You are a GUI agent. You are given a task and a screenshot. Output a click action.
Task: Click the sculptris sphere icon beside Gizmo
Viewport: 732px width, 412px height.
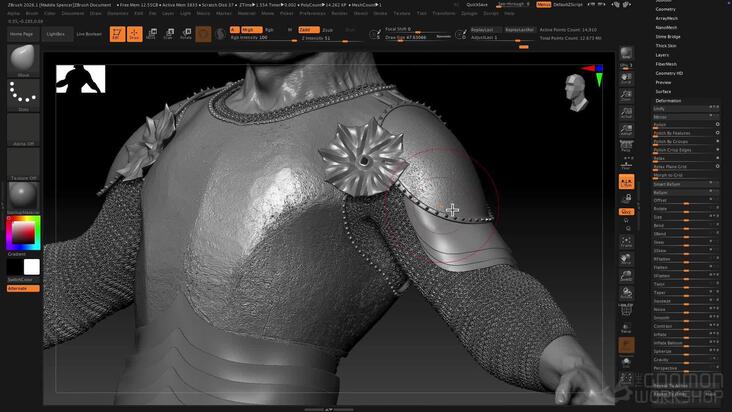click(x=220, y=34)
